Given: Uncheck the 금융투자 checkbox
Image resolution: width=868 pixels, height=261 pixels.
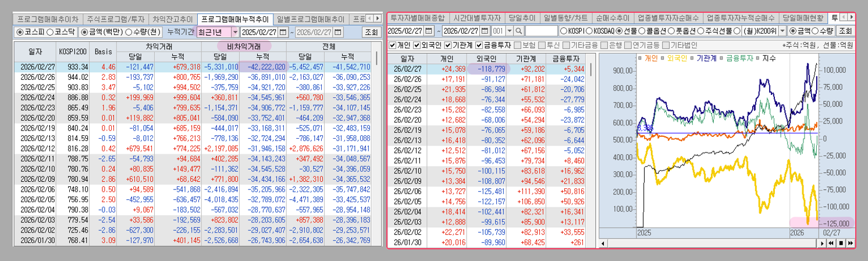Looking at the screenshot, I should [479, 44].
